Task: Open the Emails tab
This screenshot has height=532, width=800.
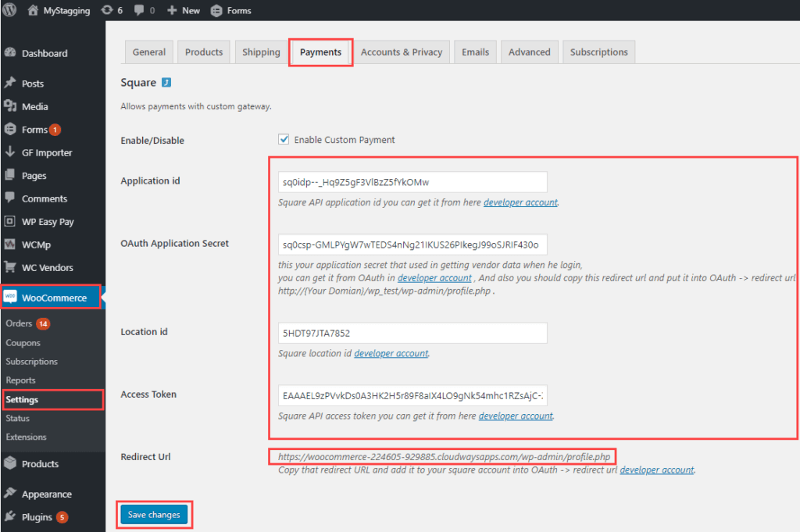Action: point(475,52)
